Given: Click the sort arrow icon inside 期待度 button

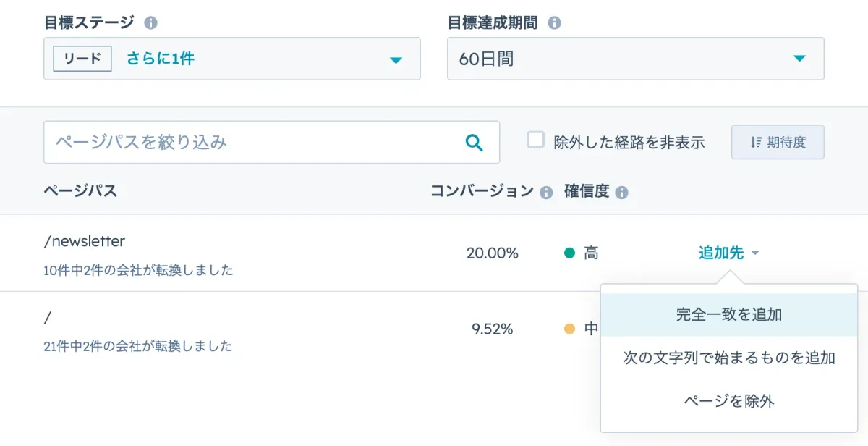Looking at the screenshot, I should click(758, 142).
